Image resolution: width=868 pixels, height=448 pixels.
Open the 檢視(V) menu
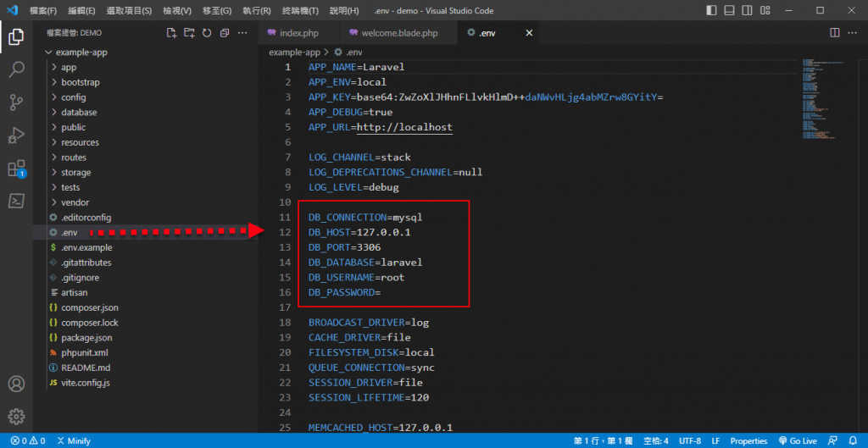pos(177,10)
